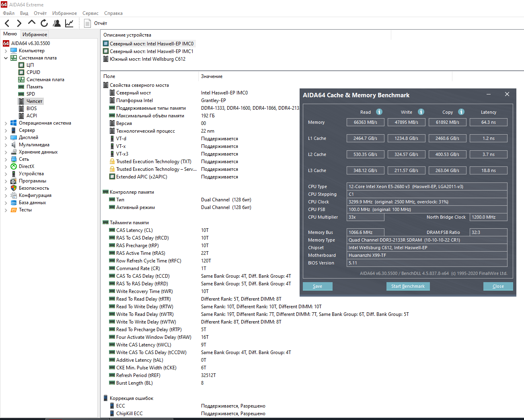Viewport: 524px width, 420px height.
Task: Expand the Операционная система tree node
Action: pos(6,123)
